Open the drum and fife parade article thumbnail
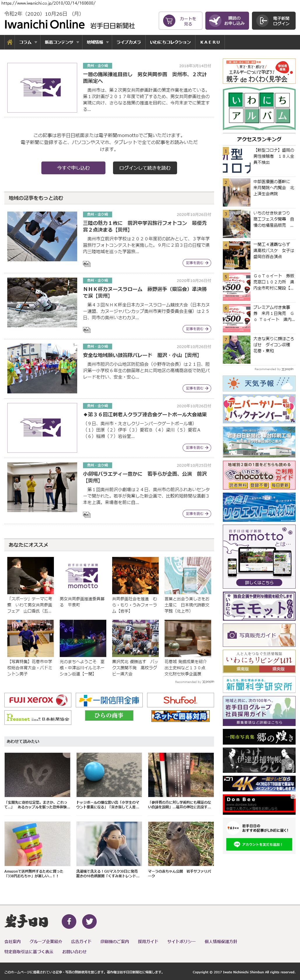300x980 pixels. click(42, 368)
